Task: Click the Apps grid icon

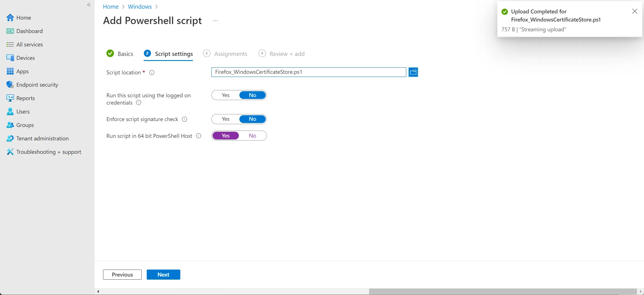Action: click(x=10, y=71)
